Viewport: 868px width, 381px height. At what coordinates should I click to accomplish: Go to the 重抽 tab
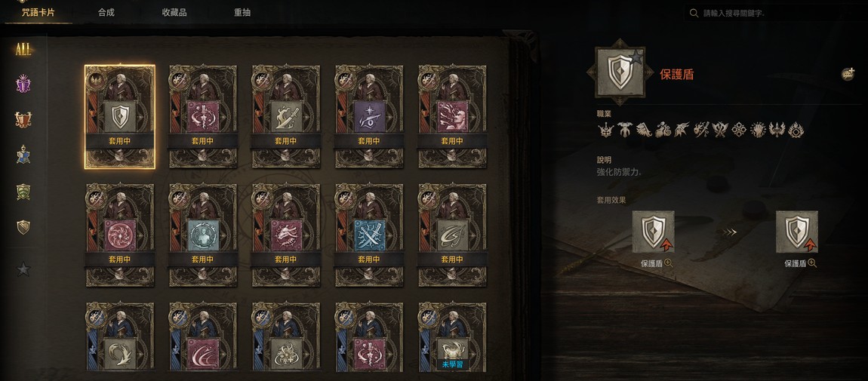click(x=242, y=12)
